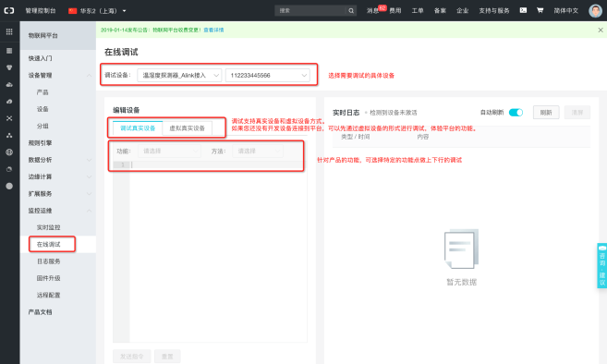Screen dimensions: 607x364
Task: Select 在线调试 in the sidebar
Action: point(48,244)
